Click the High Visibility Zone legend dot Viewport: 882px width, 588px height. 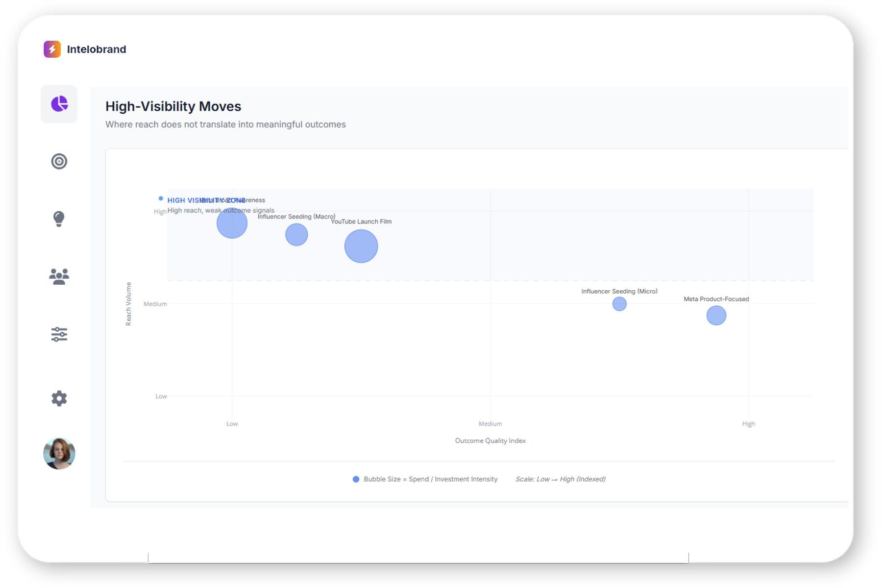pos(161,198)
